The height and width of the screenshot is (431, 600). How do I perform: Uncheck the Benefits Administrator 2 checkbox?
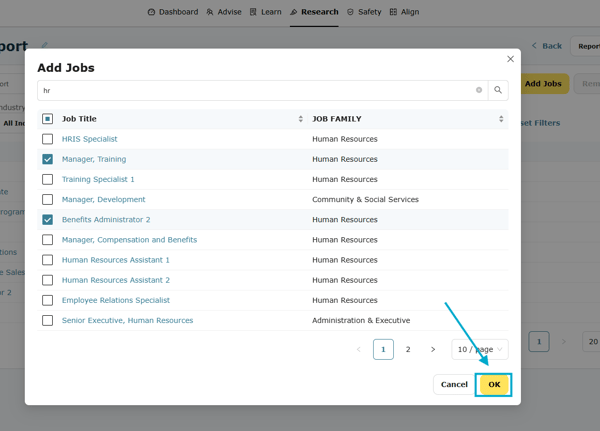(47, 220)
